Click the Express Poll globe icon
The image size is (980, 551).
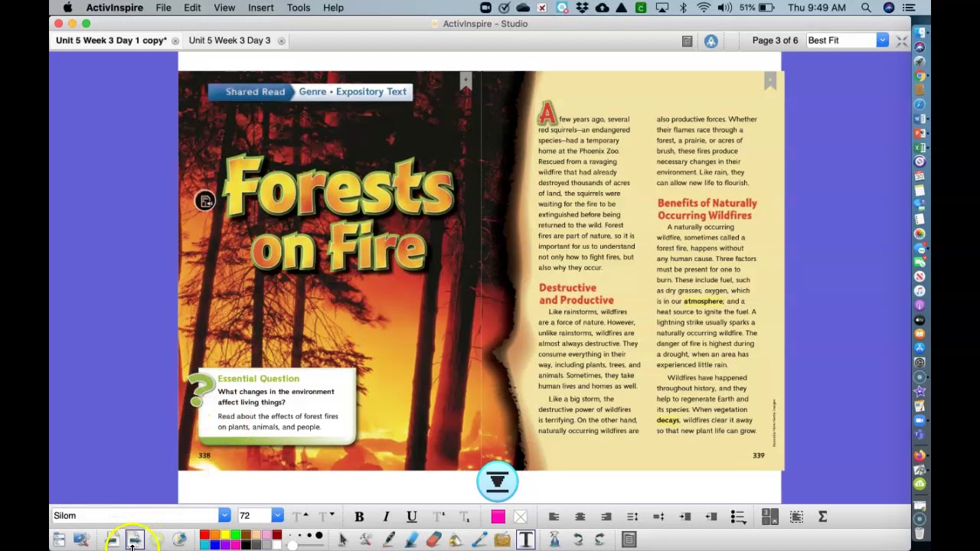pos(179,540)
